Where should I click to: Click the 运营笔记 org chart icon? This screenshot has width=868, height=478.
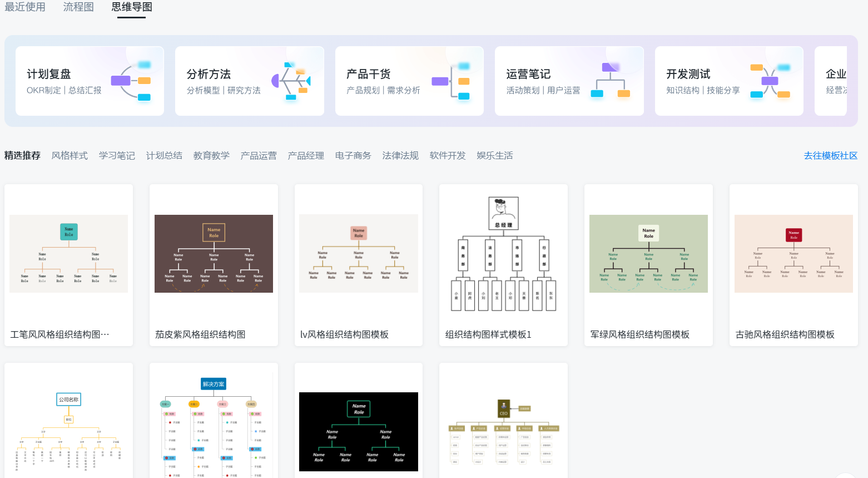(611, 81)
